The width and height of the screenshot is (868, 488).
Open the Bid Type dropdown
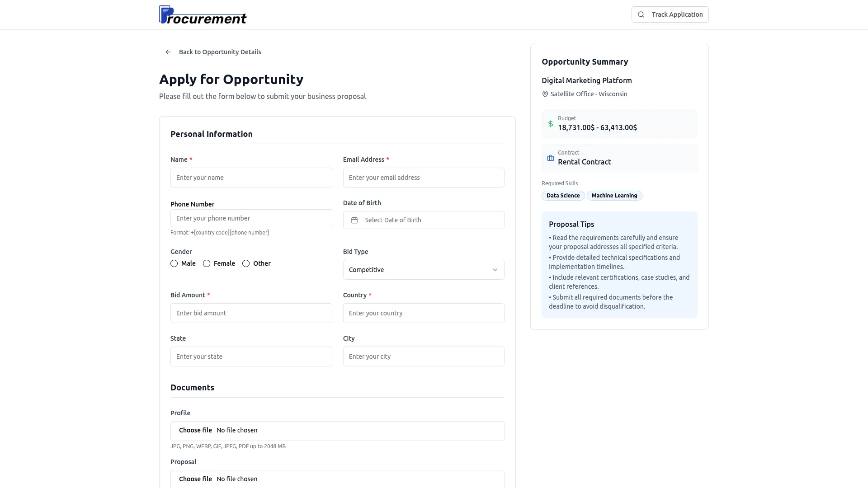423,270
